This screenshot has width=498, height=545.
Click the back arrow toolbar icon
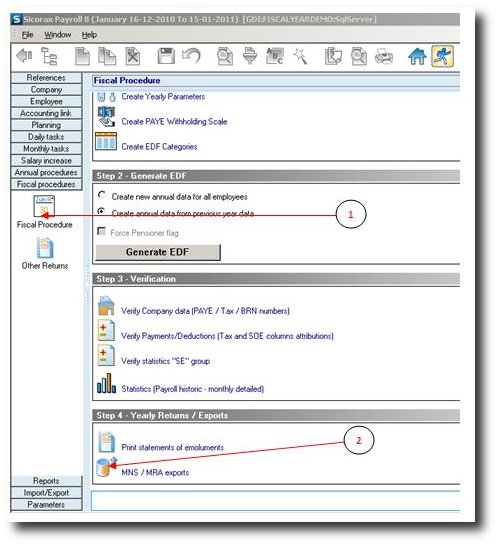click(x=24, y=56)
